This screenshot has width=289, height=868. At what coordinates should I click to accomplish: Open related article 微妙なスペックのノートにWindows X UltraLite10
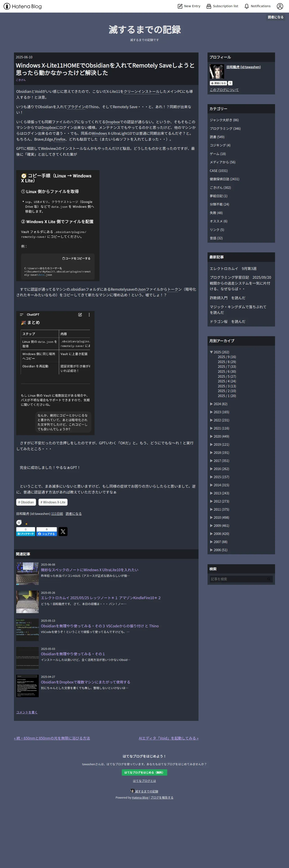click(x=90, y=570)
